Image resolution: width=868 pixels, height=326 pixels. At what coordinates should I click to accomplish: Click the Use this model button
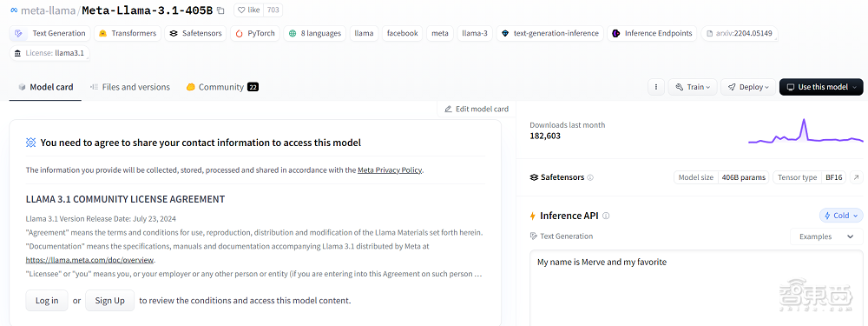click(821, 87)
